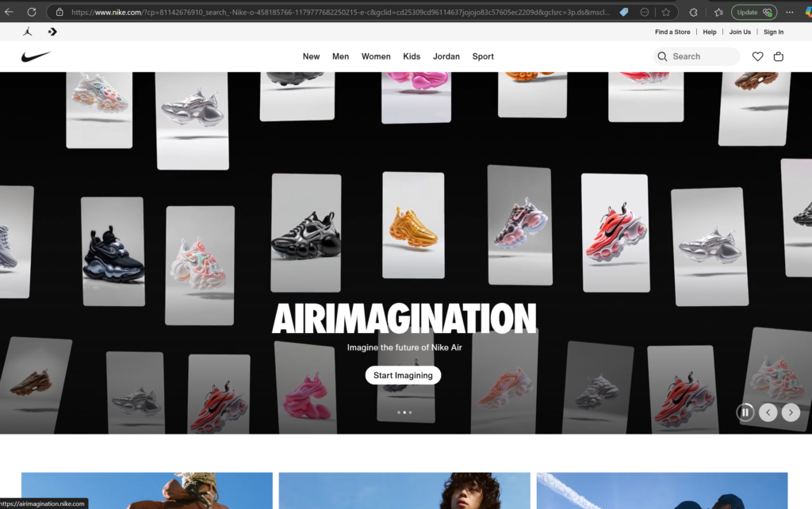The height and width of the screenshot is (509, 812).
Task: Go to the next carousel slide
Action: tap(791, 412)
